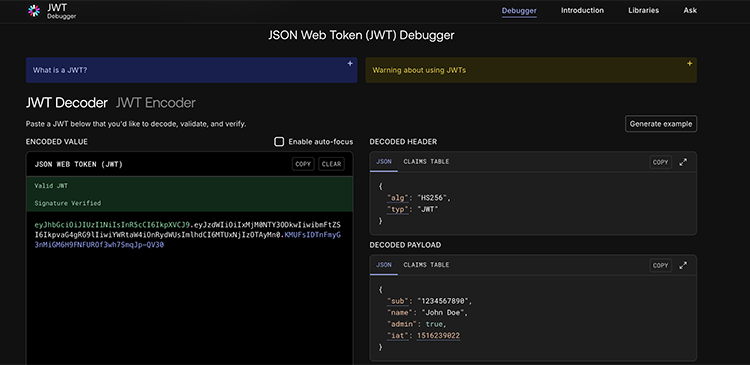The height and width of the screenshot is (365, 750).
Task: Switch to the JWT Decoder tab
Action: 66,103
